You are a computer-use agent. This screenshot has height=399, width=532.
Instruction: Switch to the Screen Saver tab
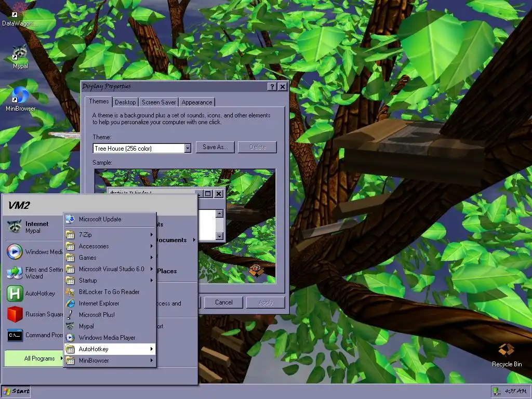pos(159,102)
